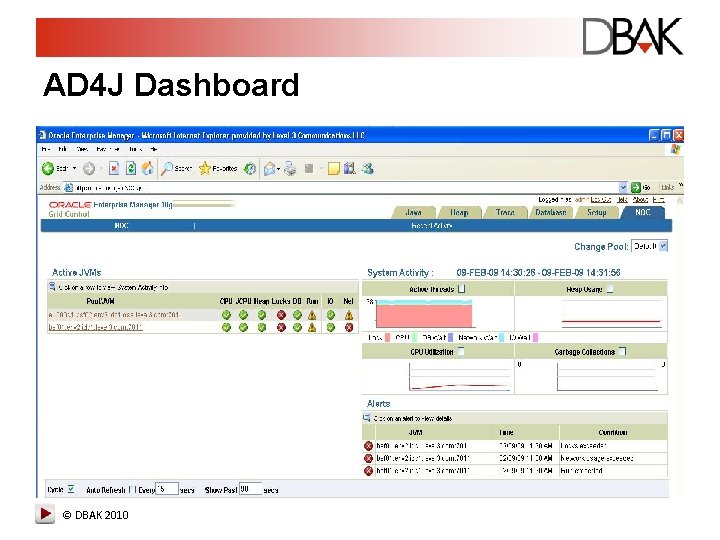720x540 pixels.
Task: Toggle the CPU Utilization checkbox
Action: click(x=461, y=351)
